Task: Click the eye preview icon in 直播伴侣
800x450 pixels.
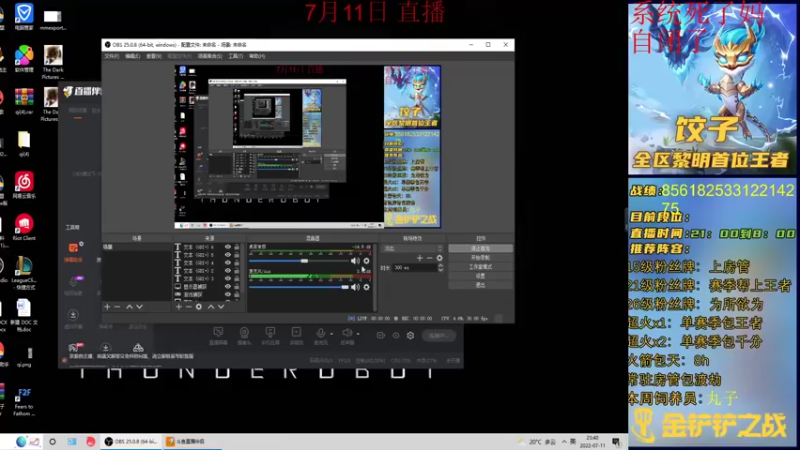Action: 396,336
